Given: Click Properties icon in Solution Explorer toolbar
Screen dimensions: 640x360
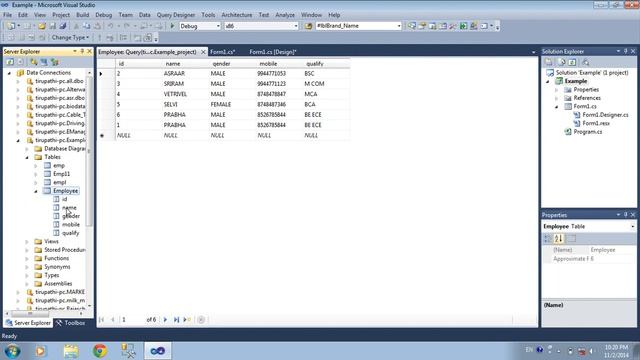Looking at the screenshot, I should tap(549, 62).
